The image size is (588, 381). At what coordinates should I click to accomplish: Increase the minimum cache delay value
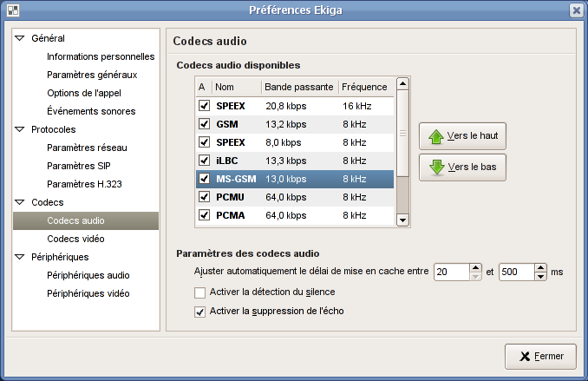tap(475, 267)
